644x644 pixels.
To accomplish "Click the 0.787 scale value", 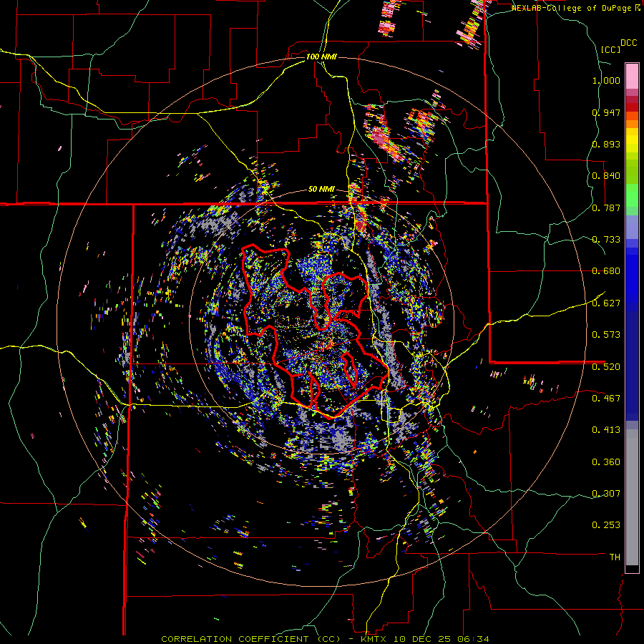I will point(606,208).
